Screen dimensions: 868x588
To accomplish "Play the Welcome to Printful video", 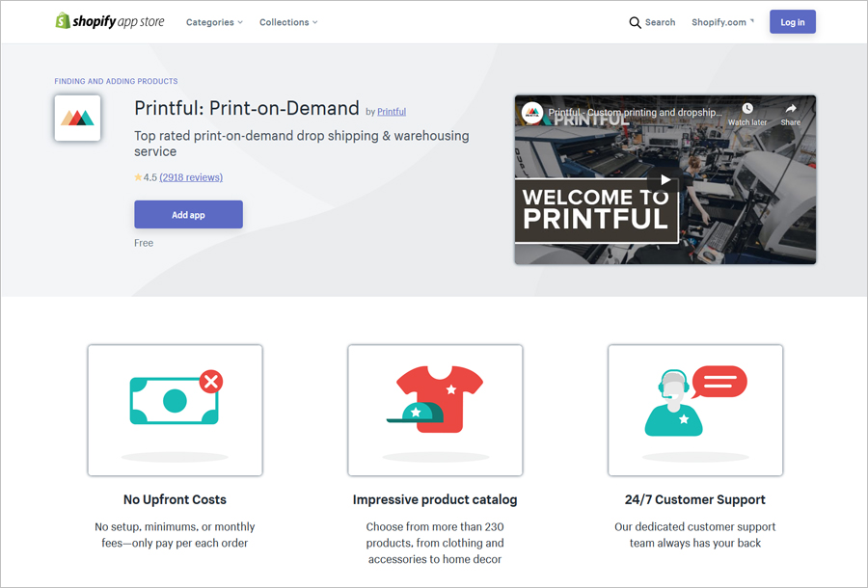I will [665, 180].
